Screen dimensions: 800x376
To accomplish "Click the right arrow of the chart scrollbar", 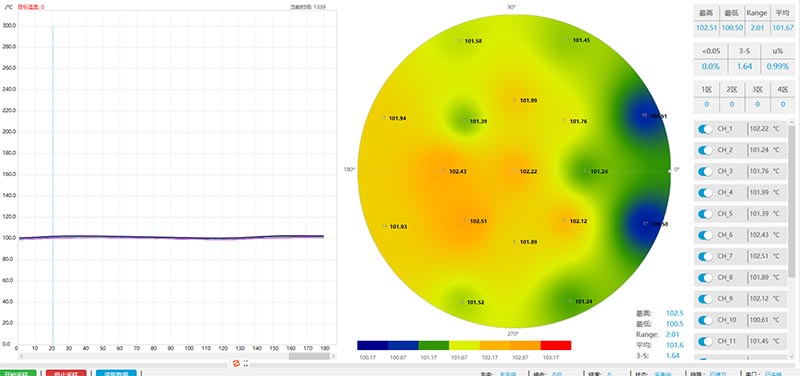I will tap(334, 356).
